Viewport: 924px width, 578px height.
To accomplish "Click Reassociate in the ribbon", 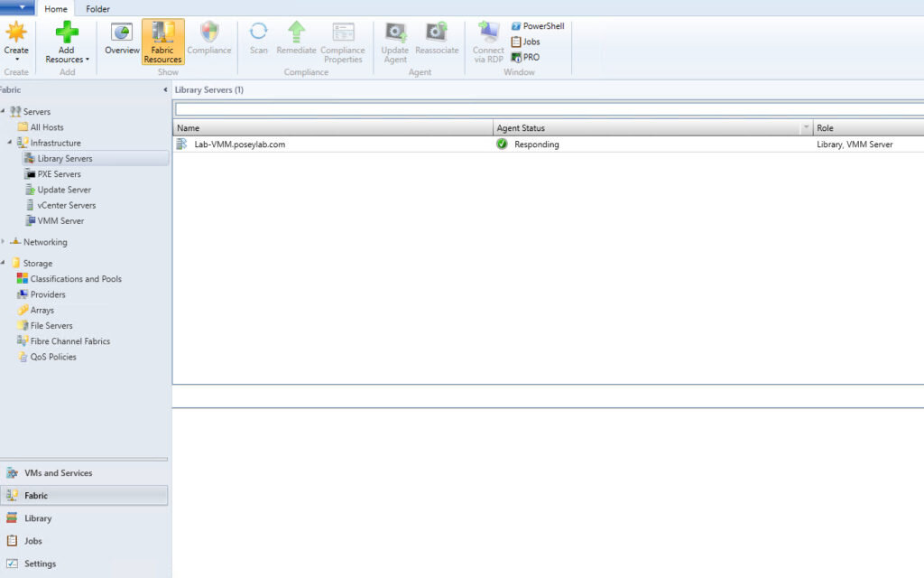I will click(x=437, y=39).
